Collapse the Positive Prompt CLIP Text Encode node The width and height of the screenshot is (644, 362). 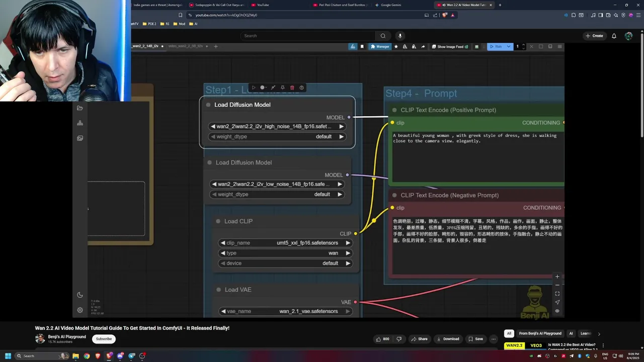click(394, 110)
